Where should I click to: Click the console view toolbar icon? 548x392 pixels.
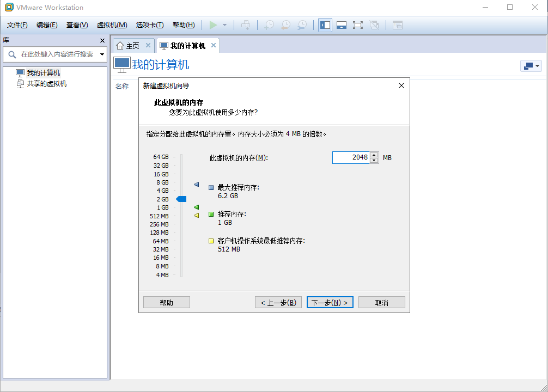click(397, 25)
